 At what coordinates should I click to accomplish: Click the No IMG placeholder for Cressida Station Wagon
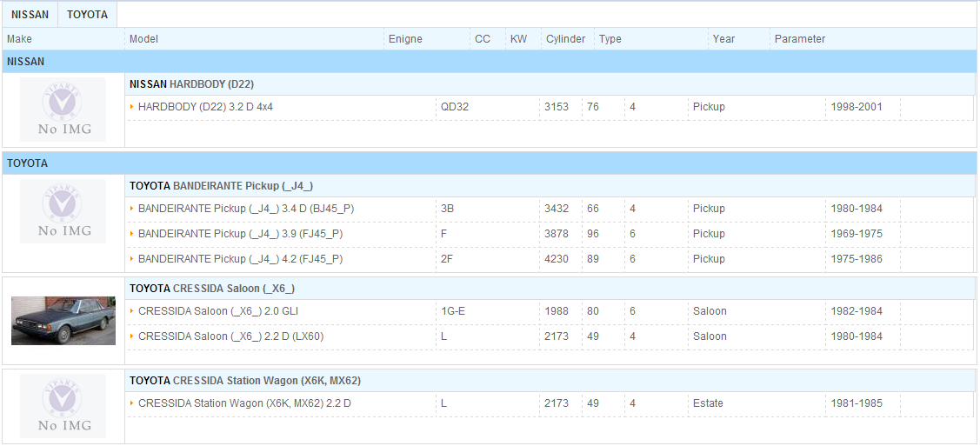click(x=63, y=406)
